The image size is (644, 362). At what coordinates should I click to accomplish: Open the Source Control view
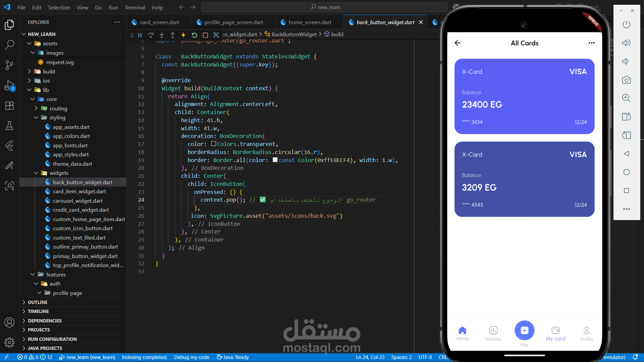point(9,65)
